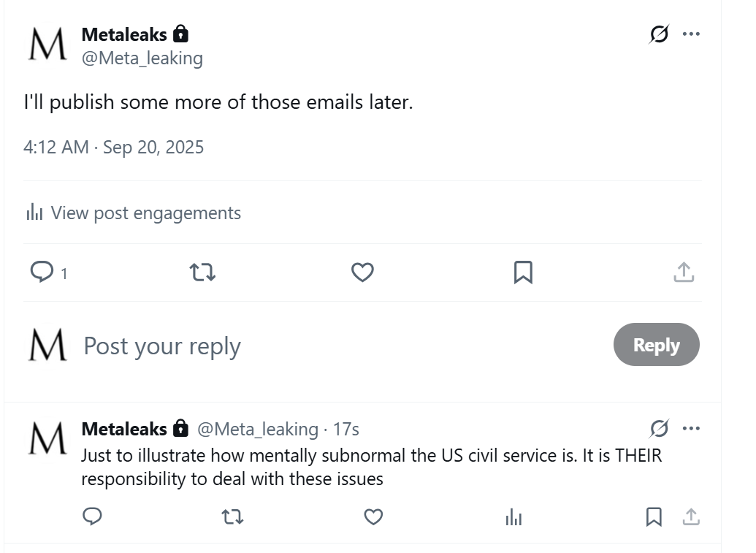
Task: Click the 4:12 AM Sep 20, 2025 timestamp
Action: [x=113, y=148]
